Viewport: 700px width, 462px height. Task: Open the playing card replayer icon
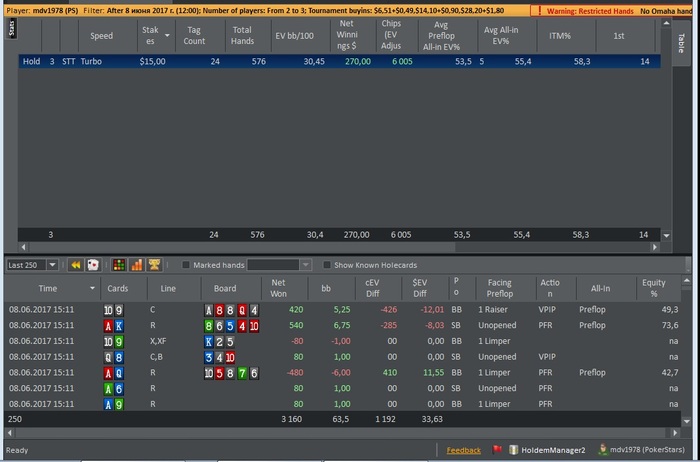coord(92,265)
